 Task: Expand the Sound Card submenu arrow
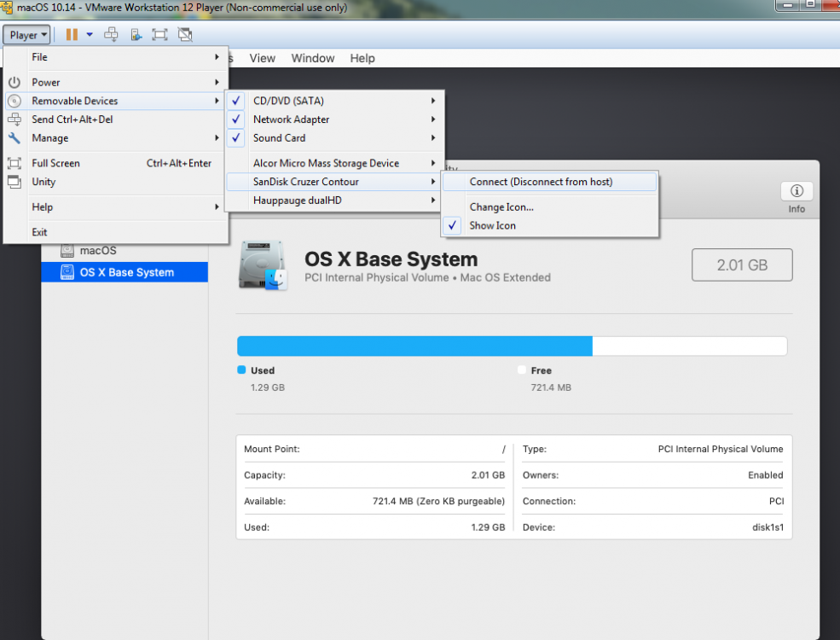[x=433, y=138]
